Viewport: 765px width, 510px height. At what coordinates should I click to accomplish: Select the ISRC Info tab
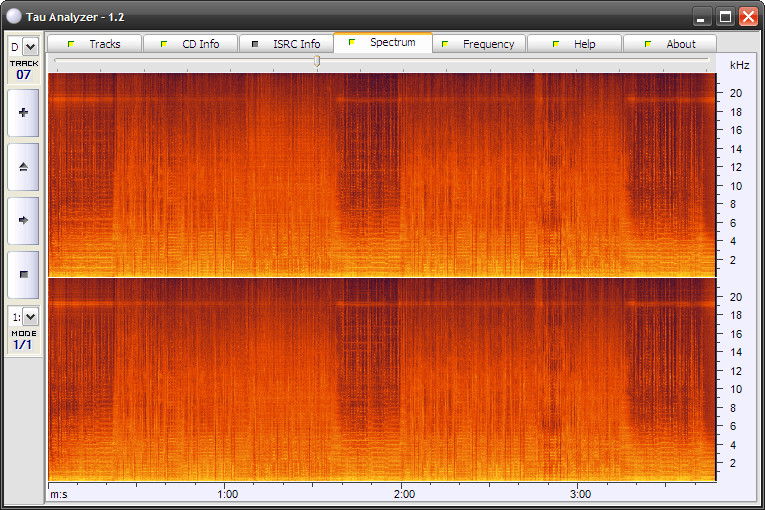tap(286, 44)
